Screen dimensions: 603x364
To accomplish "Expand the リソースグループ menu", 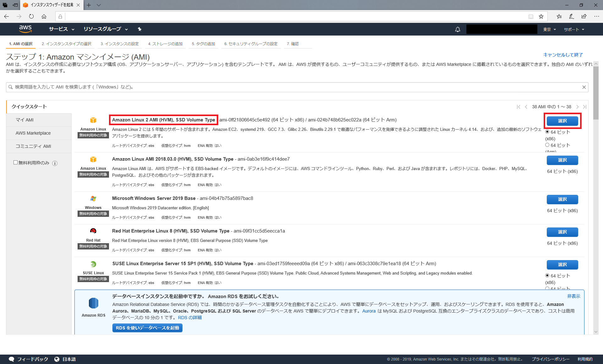I will tap(106, 29).
